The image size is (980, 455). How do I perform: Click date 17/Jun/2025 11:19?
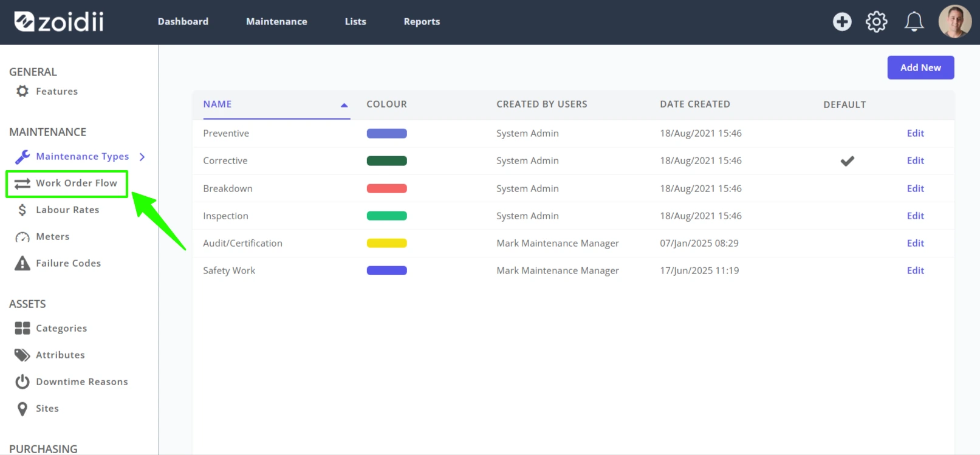click(x=699, y=270)
